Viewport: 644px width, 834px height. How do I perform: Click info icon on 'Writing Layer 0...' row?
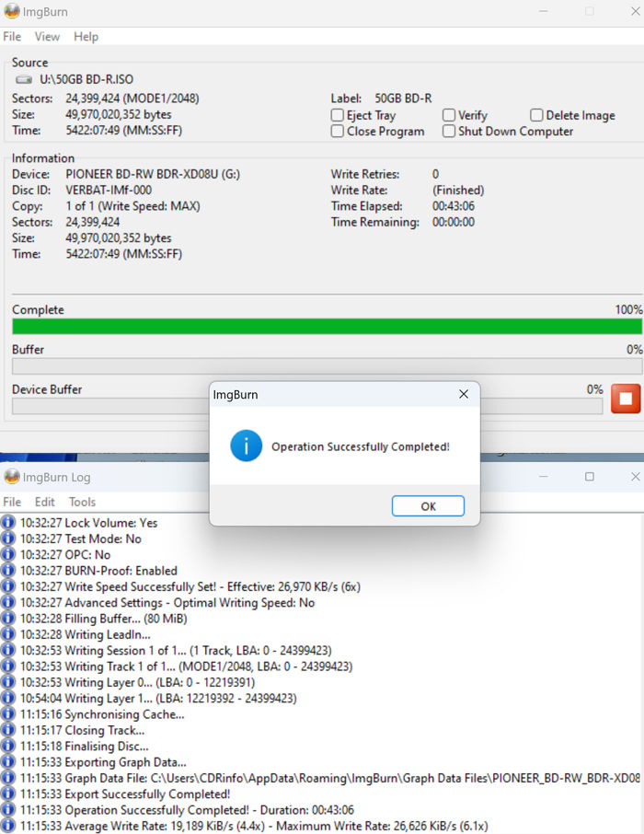click(x=8, y=682)
